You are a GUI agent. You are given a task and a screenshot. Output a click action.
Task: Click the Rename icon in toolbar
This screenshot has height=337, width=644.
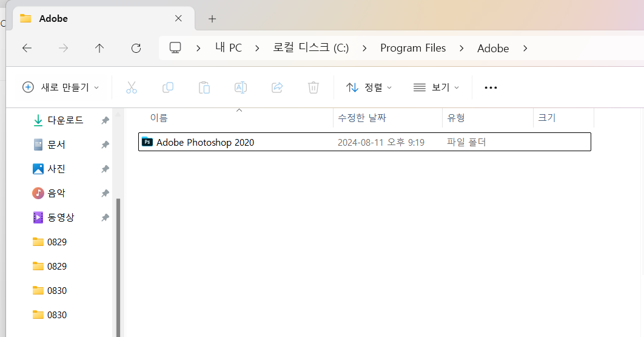click(x=241, y=87)
